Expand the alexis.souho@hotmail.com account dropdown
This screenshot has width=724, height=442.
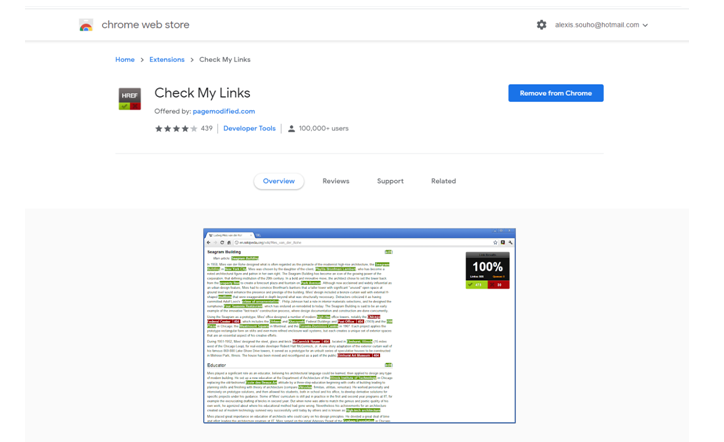coord(601,25)
